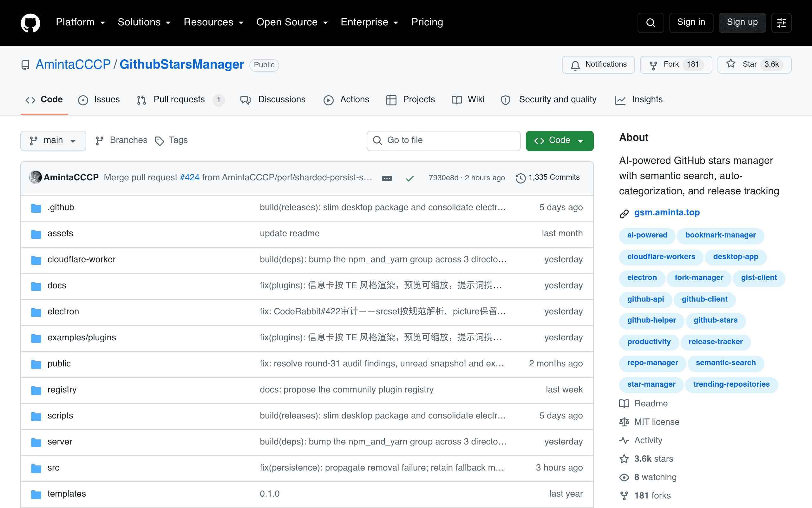This screenshot has height=508, width=812.
Task: Open the cloudflare-worker folder
Action: [x=82, y=259]
